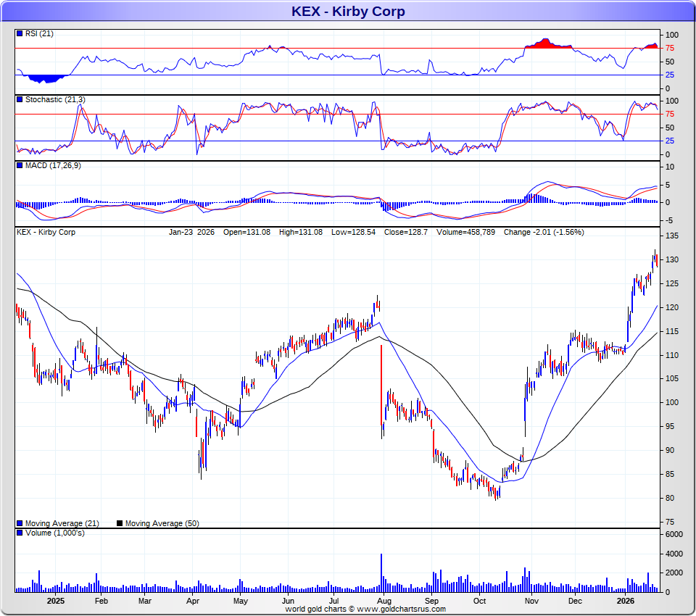Screen dimensions: 696x616
Task: Click the 'Low=128.54' value
Action: click(353, 232)
